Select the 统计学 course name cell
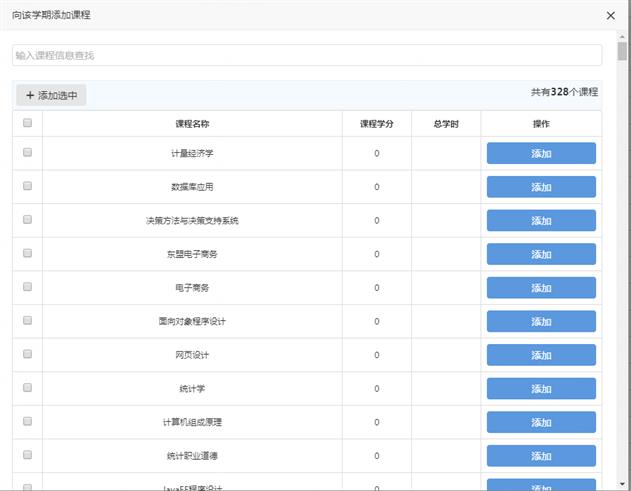The image size is (631, 491). click(x=192, y=388)
